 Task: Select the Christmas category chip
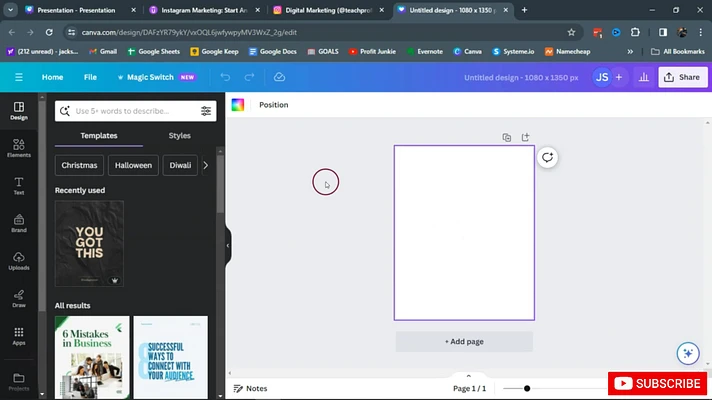click(79, 165)
